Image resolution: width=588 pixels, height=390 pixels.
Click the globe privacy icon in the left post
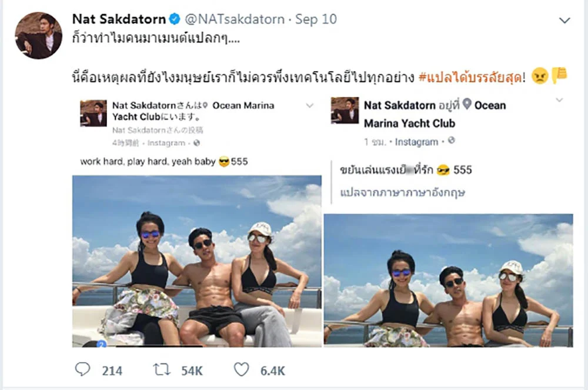click(196, 143)
